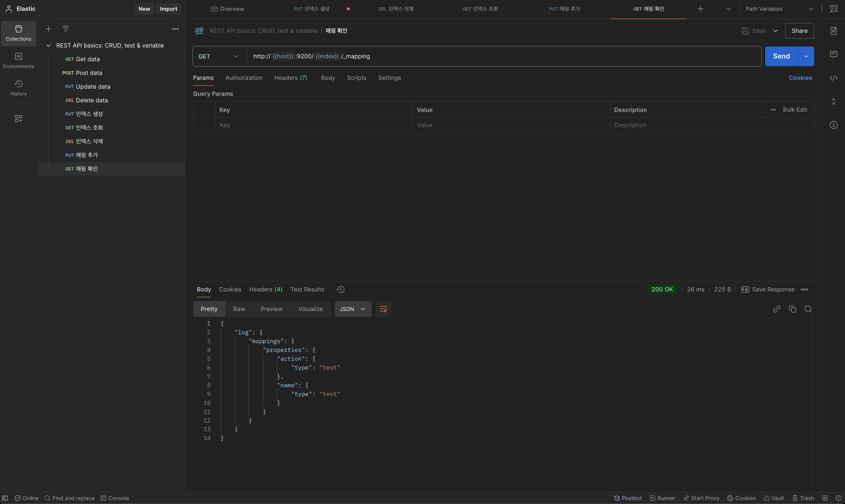
Task: Click the Cookies link
Action: click(800, 78)
